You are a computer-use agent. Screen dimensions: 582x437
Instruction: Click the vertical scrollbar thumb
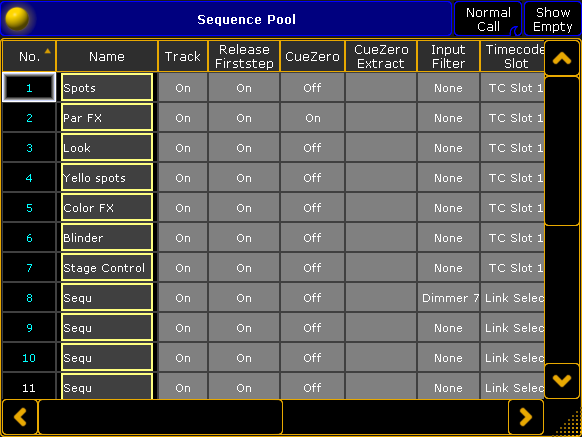click(562, 151)
